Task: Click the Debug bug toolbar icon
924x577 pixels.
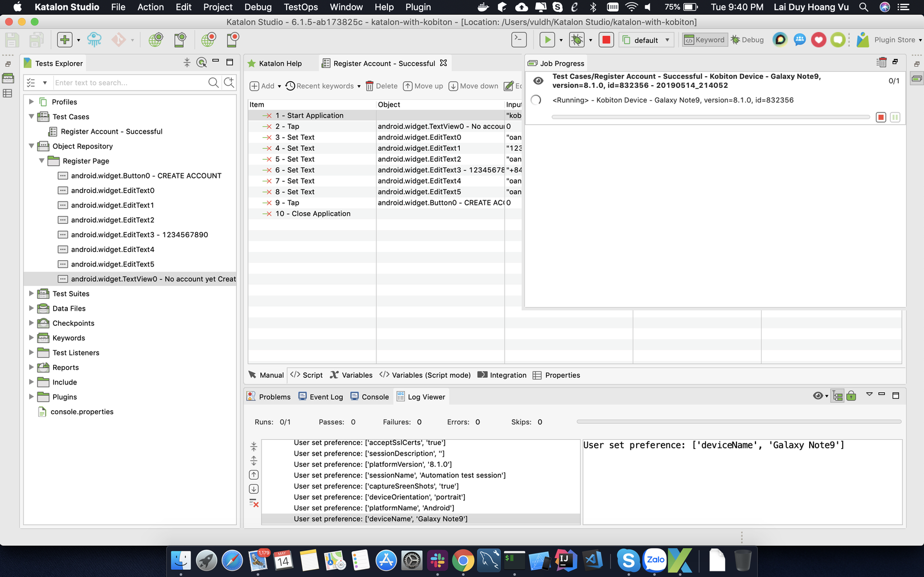Action: tap(577, 40)
